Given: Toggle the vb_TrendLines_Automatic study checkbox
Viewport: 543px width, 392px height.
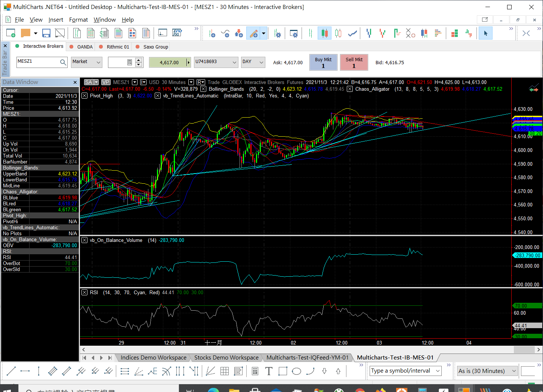Looking at the screenshot, I should coord(158,96).
